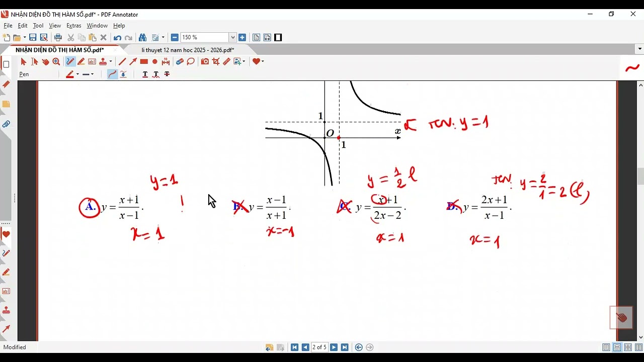Viewport: 644px width, 362px height.
Task: Save the document with the floppy icon
Action: click(x=33, y=38)
